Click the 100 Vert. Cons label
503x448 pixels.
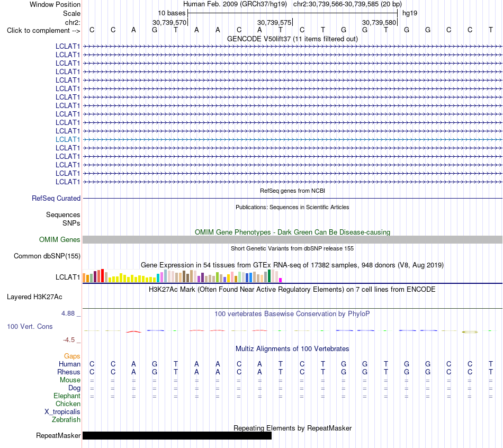(x=30, y=326)
